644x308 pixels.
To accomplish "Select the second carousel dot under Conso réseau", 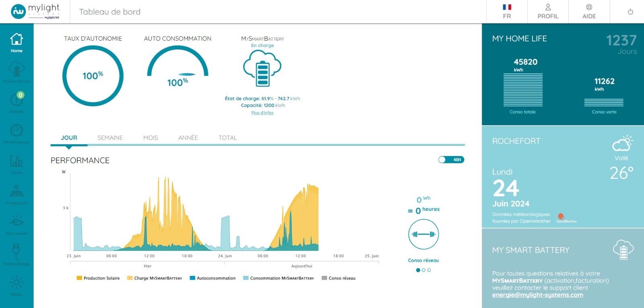I will (423, 270).
